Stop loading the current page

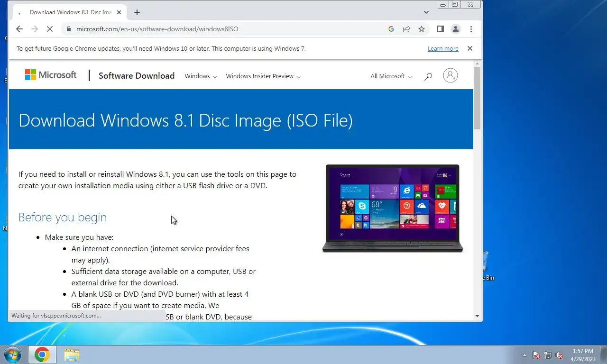pos(50,29)
